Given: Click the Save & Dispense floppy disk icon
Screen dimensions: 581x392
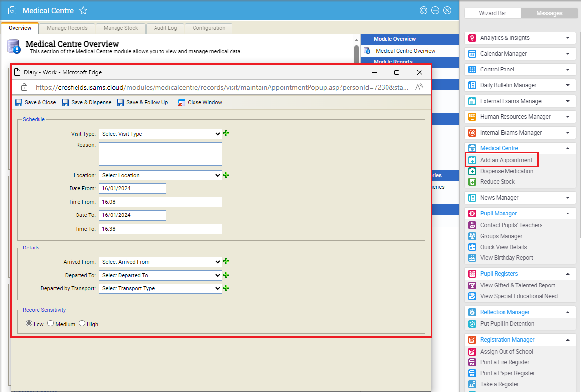Looking at the screenshot, I should coord(65,103).
